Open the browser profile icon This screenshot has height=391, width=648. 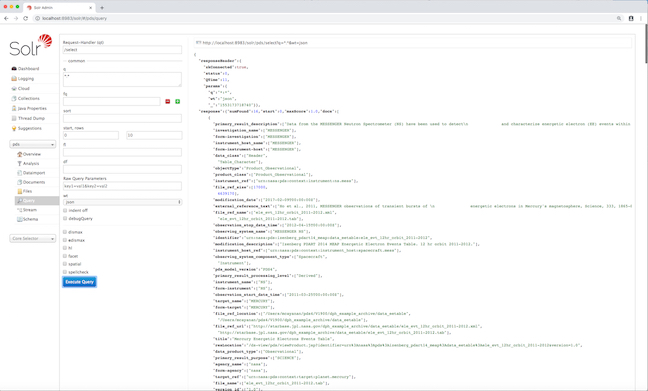coord(631,18)
